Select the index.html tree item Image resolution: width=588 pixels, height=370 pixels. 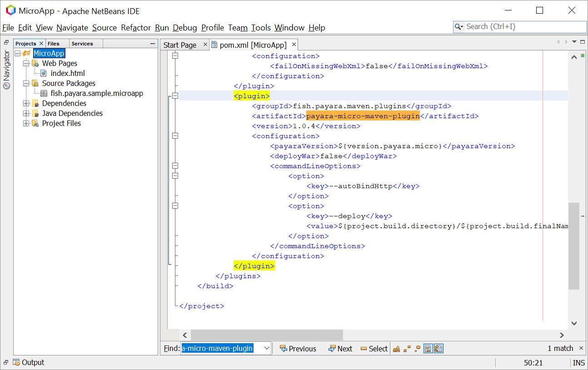click(x=68, y=74)
